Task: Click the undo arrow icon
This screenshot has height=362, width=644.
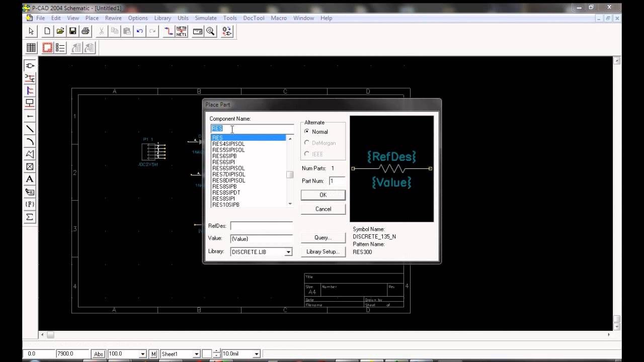Action: [x=139, y=31]
